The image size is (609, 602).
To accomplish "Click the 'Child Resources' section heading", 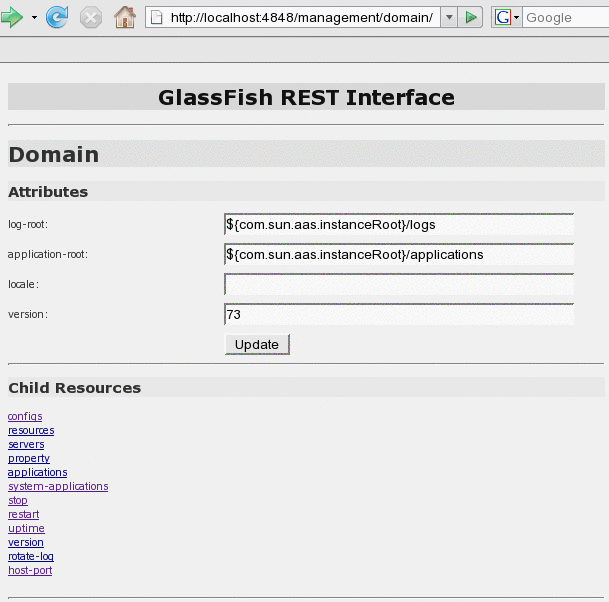I will (x=75, y=388).
